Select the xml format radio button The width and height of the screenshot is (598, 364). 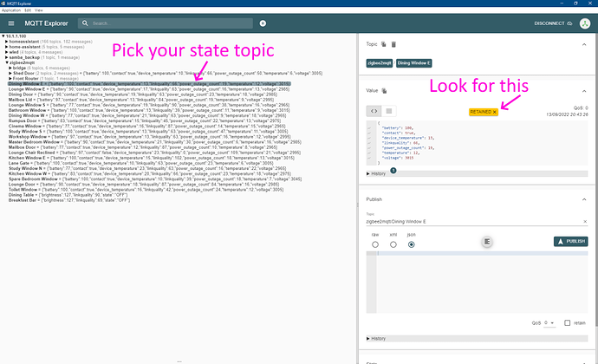click(x=393, y=244)
